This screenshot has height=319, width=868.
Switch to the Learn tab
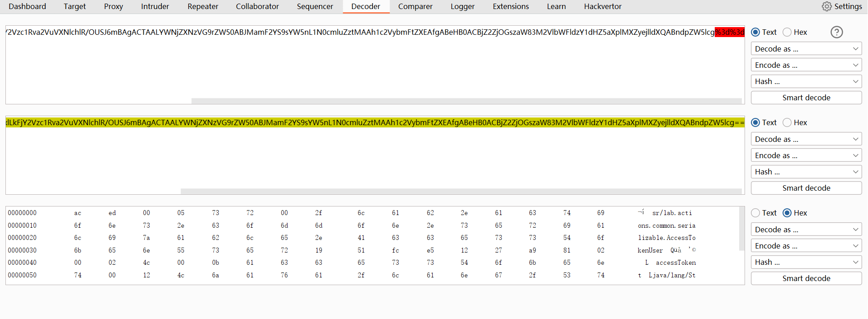click(557, 6)
